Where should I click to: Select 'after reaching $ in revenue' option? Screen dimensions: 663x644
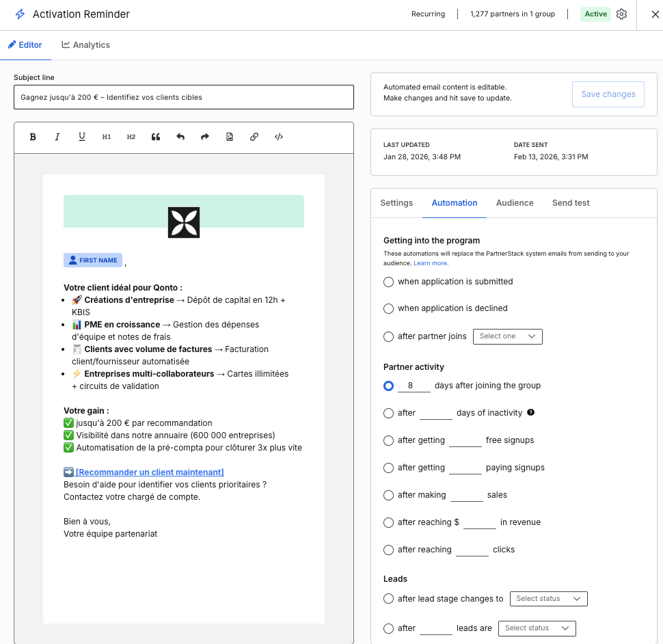[x=389, y=522]
